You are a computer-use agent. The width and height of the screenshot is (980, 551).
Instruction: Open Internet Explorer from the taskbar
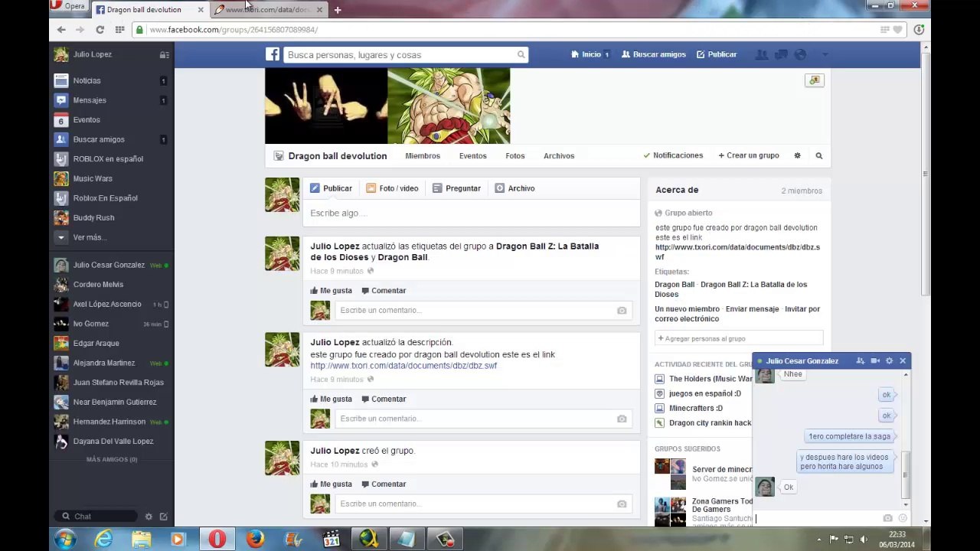pos(103,540)
